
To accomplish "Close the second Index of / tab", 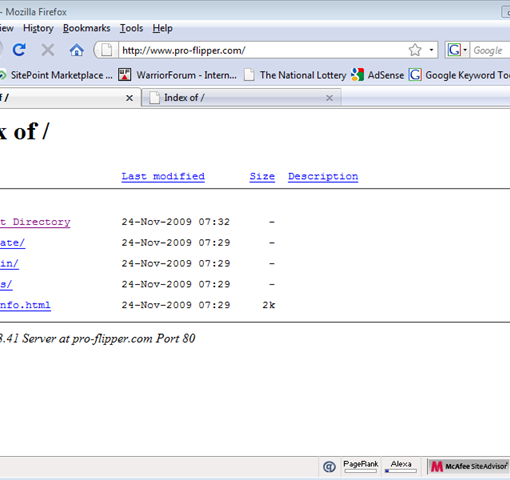I will pos(329,98).
